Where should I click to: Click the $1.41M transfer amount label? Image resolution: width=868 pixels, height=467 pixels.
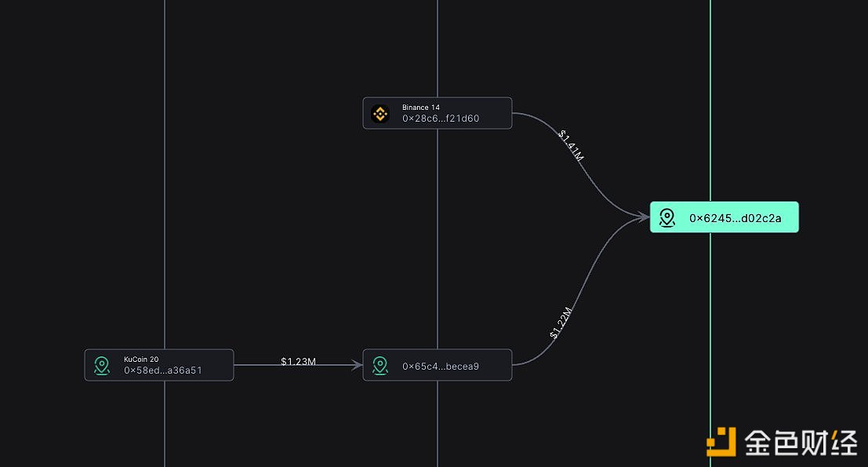[x=571, y=145]
